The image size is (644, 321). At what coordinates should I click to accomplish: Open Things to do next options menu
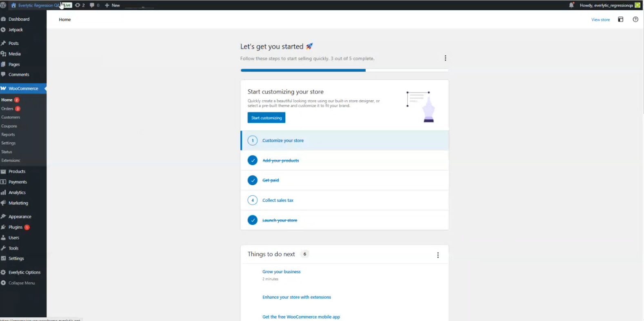pos(438,255)
